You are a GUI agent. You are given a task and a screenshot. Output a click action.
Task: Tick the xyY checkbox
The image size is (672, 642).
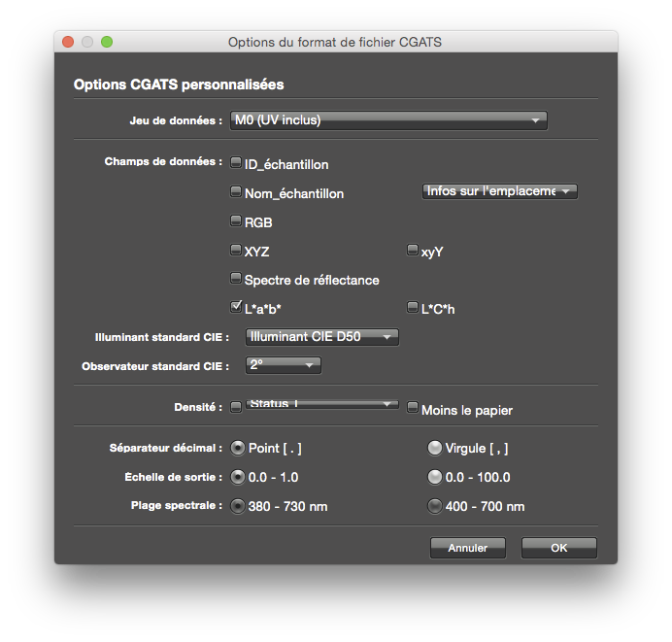pyautogui.click(x=412, y=250)
